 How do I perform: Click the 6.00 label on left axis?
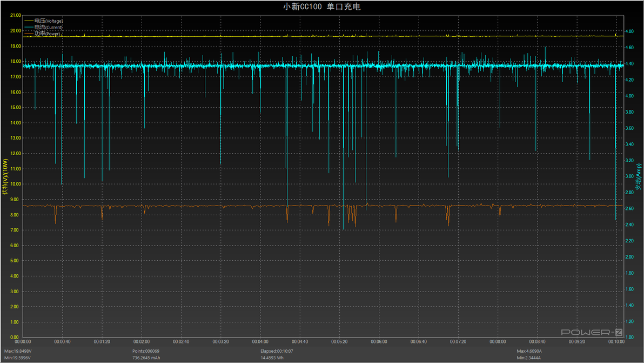[15, 246]
